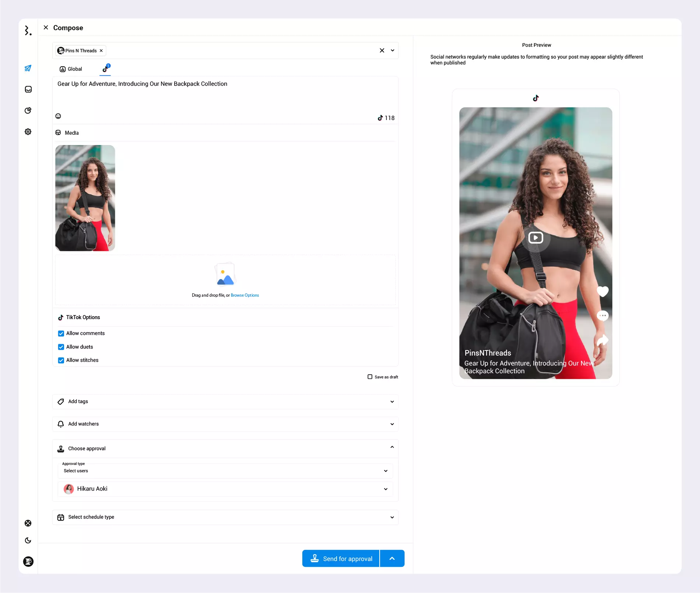Screen dimensions: 700x593
Task: Disable Allow duets checkbox
Action: 61,347
